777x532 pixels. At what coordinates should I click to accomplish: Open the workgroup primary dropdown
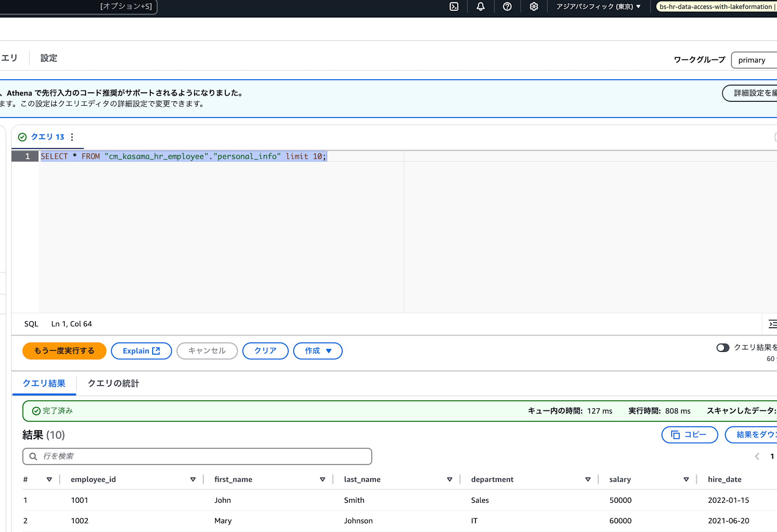point(754,60)
